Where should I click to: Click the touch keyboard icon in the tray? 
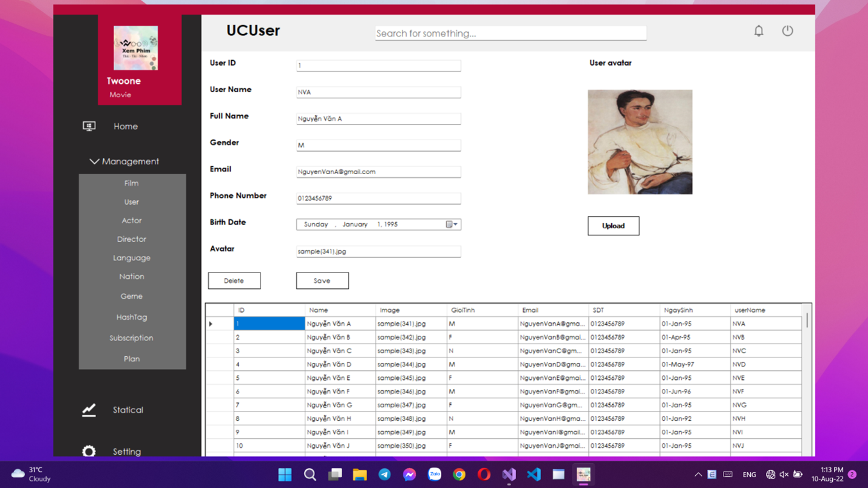click(x=728, y=475)
